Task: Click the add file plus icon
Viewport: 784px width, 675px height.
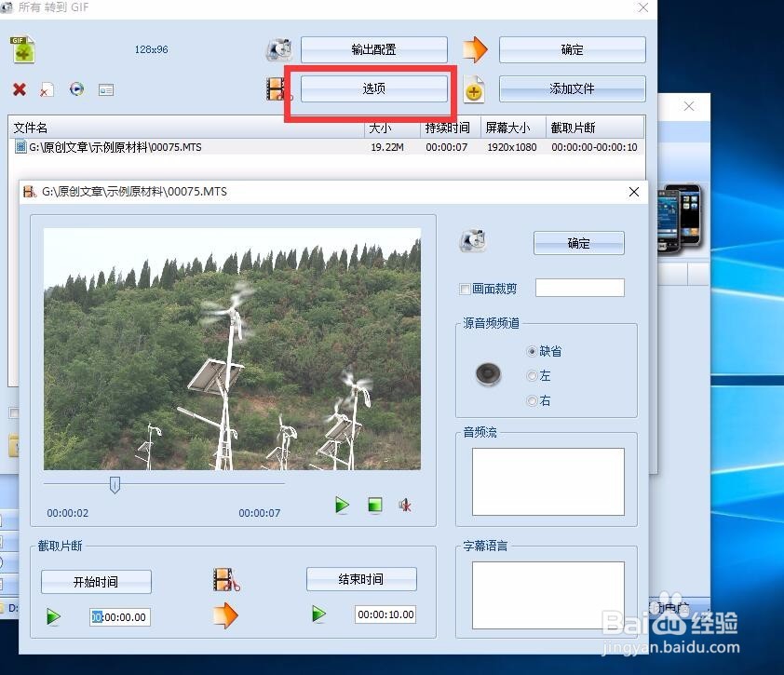Action: [474, 89]
